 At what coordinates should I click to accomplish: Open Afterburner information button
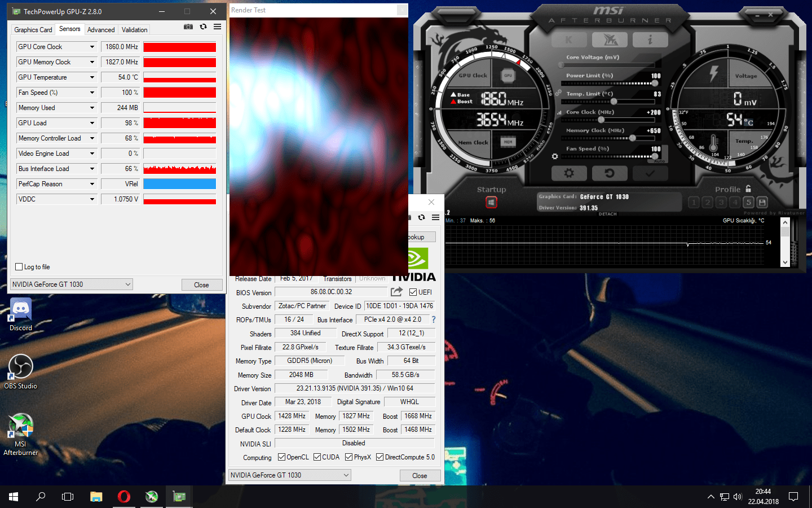coord(650,40)
